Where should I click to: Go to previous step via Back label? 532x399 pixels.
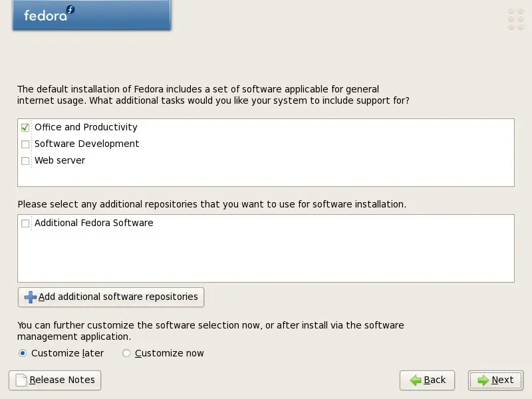pyautogui.click(x=435, y=380)
